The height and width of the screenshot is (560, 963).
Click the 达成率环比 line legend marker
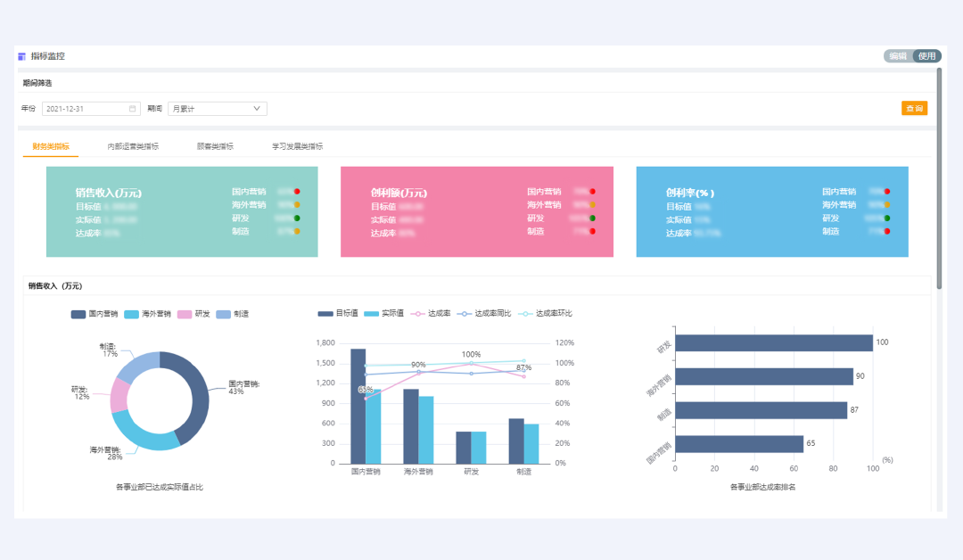point(524,314)
